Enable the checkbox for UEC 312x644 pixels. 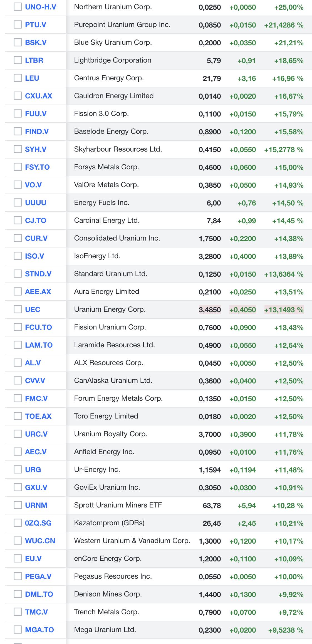coord(18,309)
